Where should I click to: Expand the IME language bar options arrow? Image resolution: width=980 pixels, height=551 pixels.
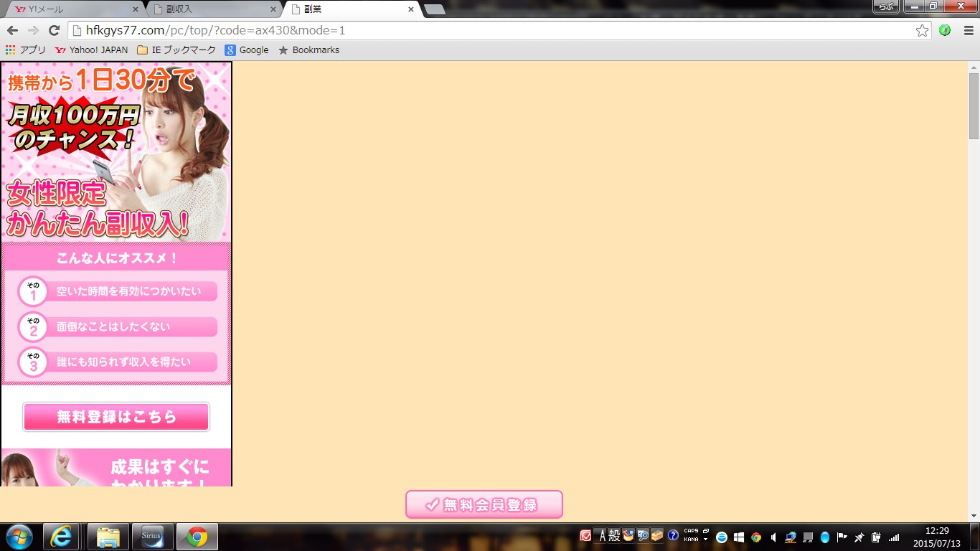click(706, 540)
